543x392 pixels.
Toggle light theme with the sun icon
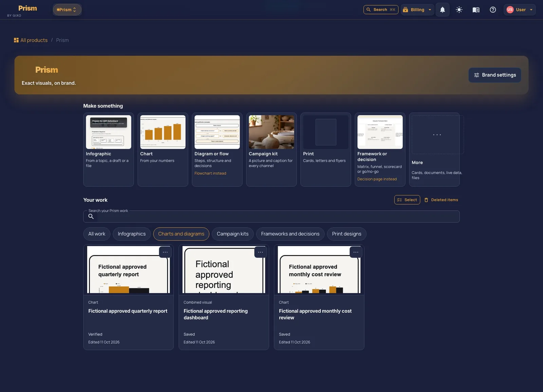click(459, 10)
